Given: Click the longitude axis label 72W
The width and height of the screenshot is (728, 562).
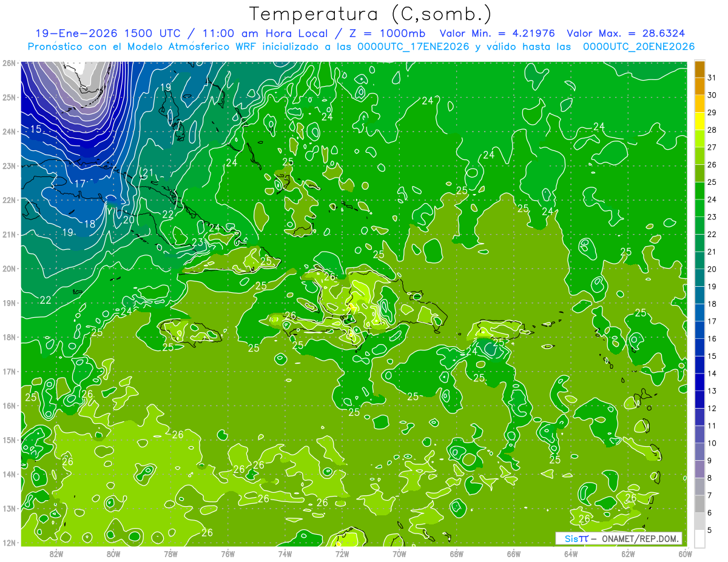Looking at the screenshot, I should (x=342, y=554).
